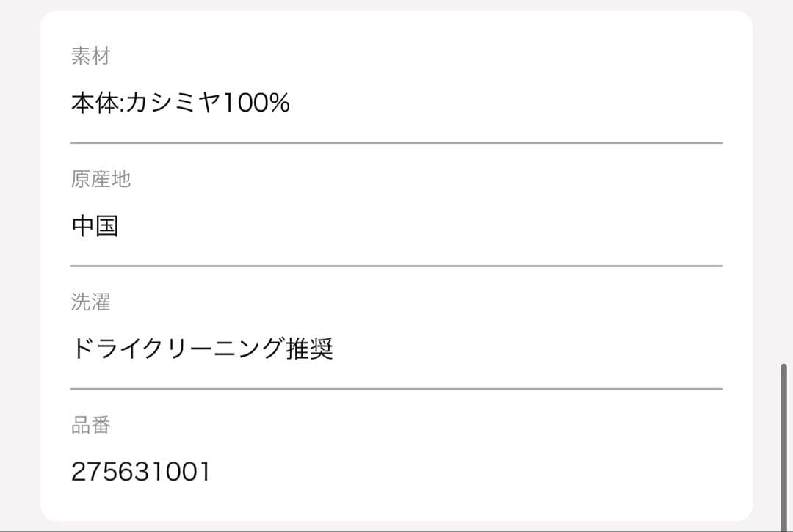
Task: Click the divider line under the 洗濯 row
Action: coord(396,389)
